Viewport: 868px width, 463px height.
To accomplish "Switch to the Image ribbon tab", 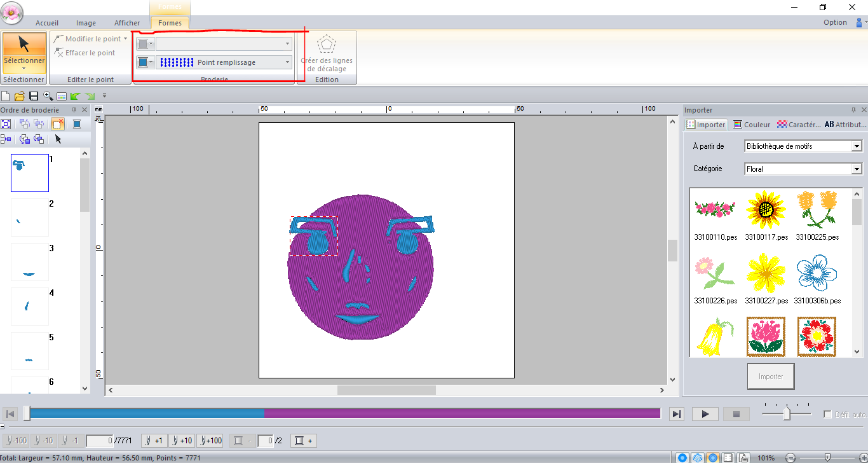I will [x=86, y=23].
